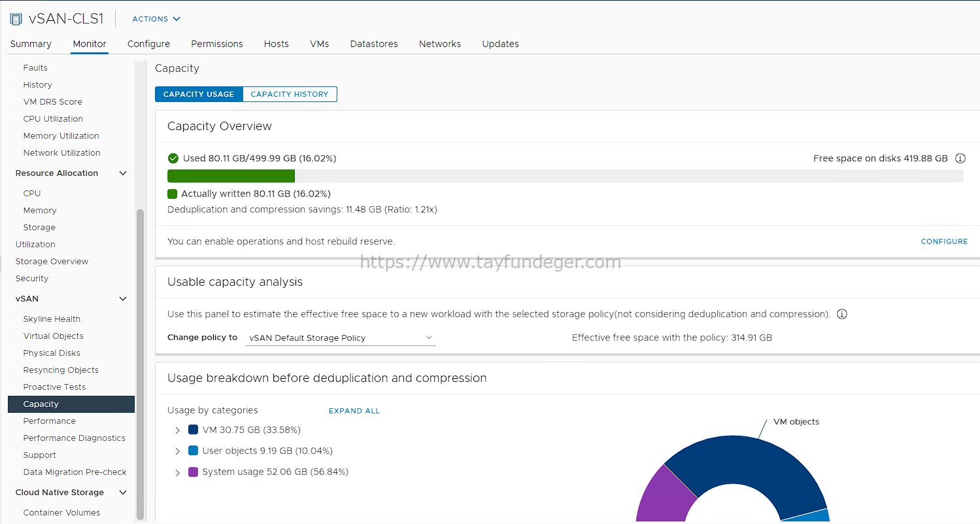Image resolution: width=980 pixels, height=524 pixels.
Task: Click the green Actually written legend swatch
Action: click(173, 194)
